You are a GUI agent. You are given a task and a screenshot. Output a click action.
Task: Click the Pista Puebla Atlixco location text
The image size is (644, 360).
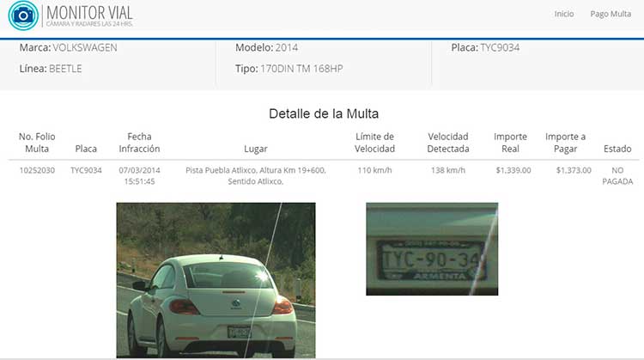(256, 176)
